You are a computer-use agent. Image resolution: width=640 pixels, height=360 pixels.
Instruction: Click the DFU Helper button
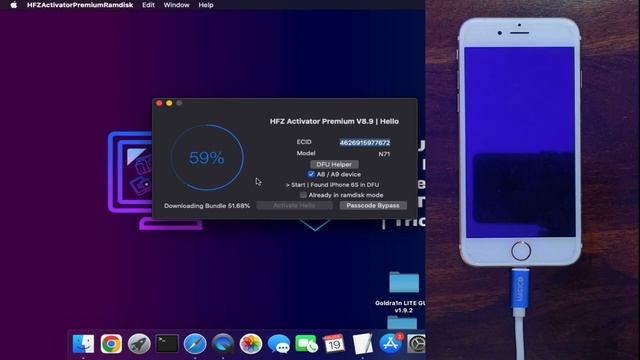click(x=334, y=164)
